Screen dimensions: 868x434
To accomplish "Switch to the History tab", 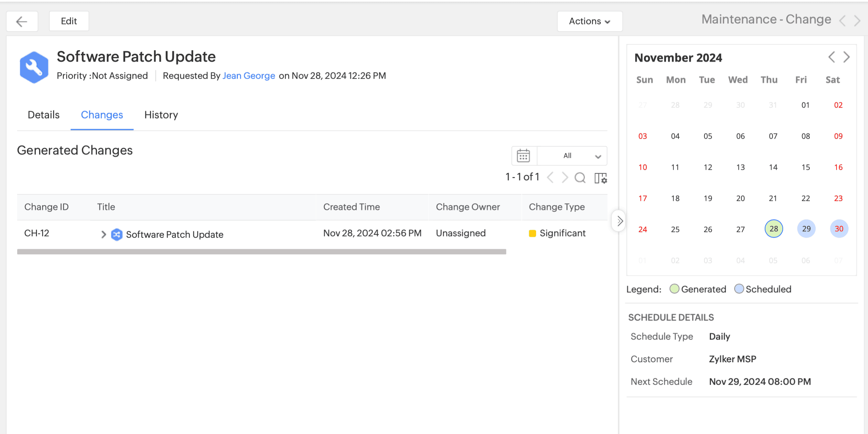I will point(161,115).
